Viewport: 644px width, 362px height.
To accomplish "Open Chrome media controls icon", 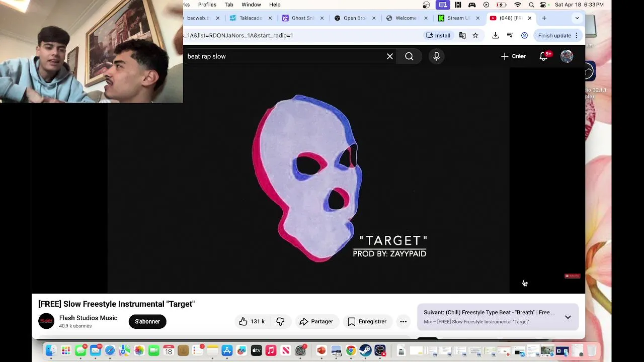I will pos(510,35).
